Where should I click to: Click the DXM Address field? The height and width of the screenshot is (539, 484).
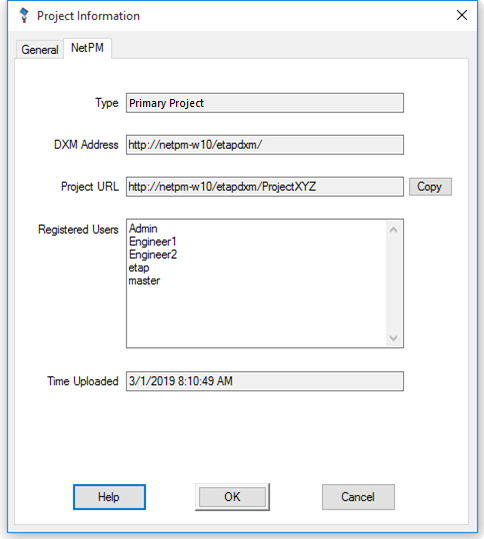[x=265, y=145]
